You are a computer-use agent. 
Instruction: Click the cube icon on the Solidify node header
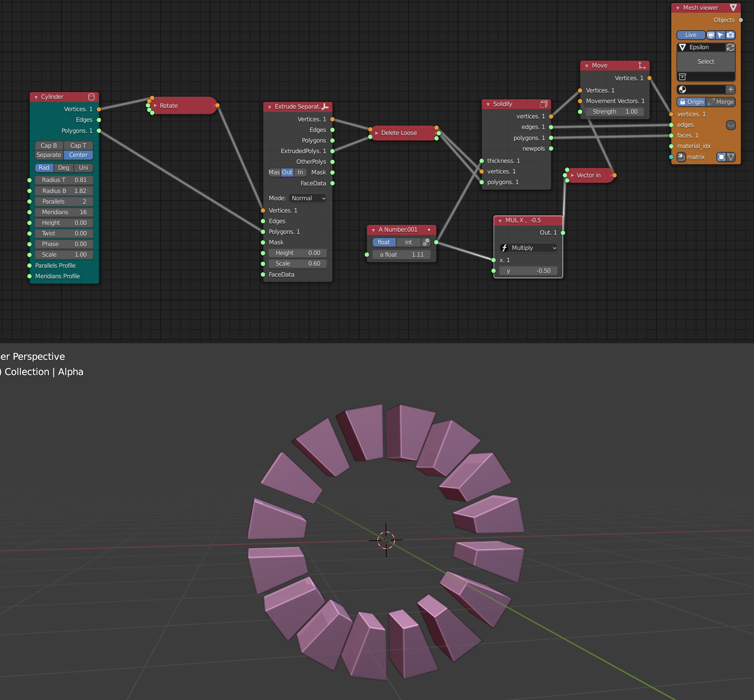544,104
